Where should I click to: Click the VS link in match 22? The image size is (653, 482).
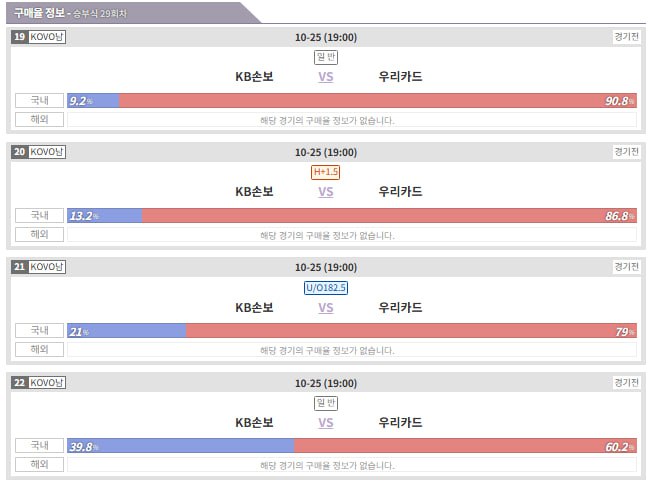pyautogui.click(x=326, y=423)
